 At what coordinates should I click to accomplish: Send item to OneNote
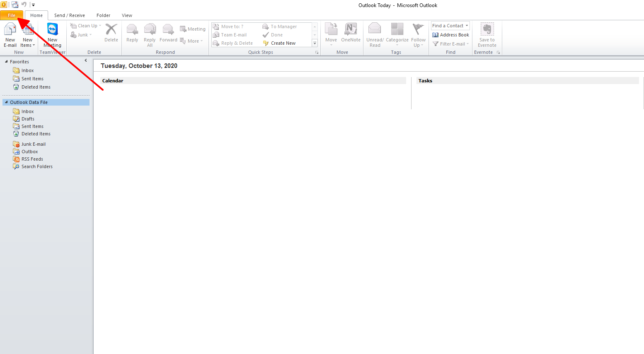pos(351,33)
